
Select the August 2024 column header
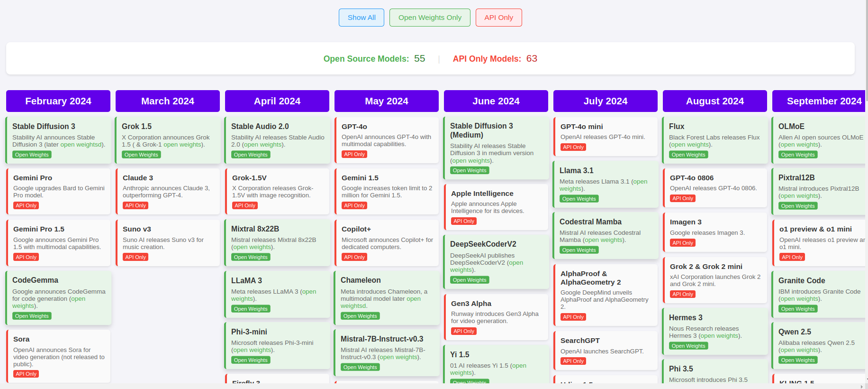715,101
